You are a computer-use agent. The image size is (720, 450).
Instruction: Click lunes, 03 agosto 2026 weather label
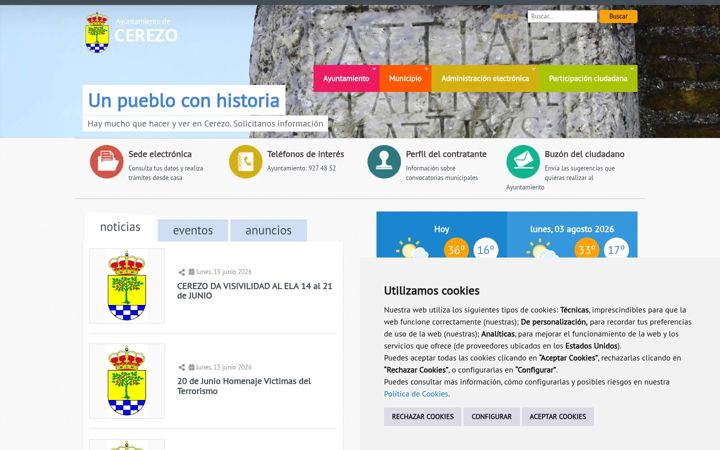(572, 229)
